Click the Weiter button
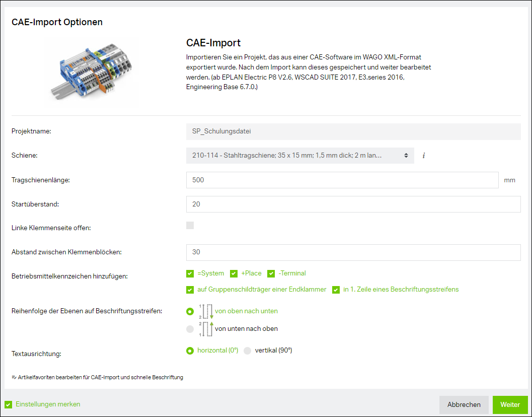The image size is (532, 417). pyautogui.click(x=510, y=404)
